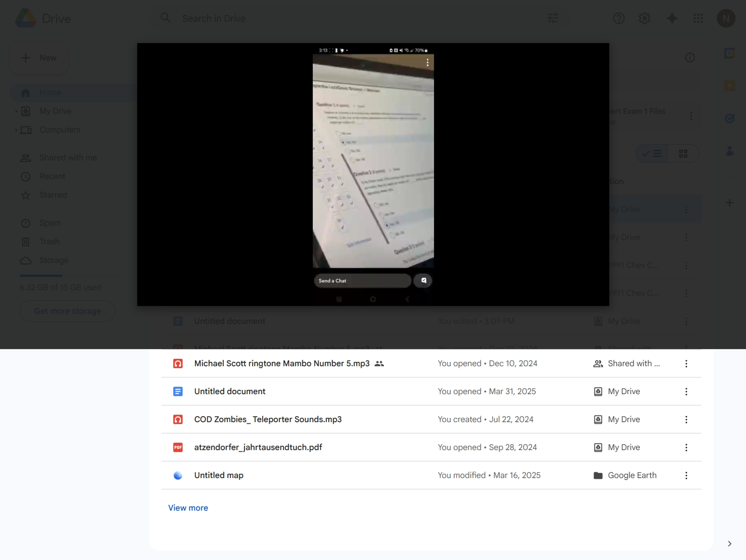This screenshot has height=560, width=746.
Task: Expand the Computers tree arrow
Action: 16,130
